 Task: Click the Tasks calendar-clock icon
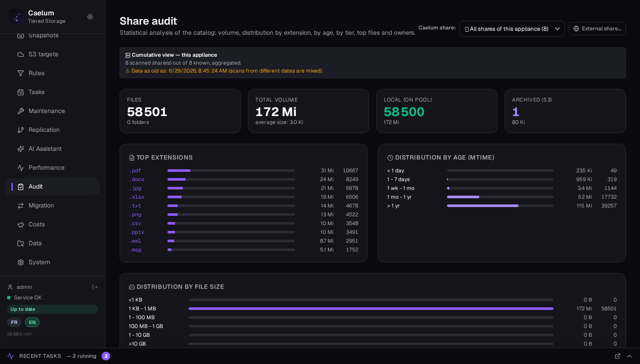coord(21,92)
